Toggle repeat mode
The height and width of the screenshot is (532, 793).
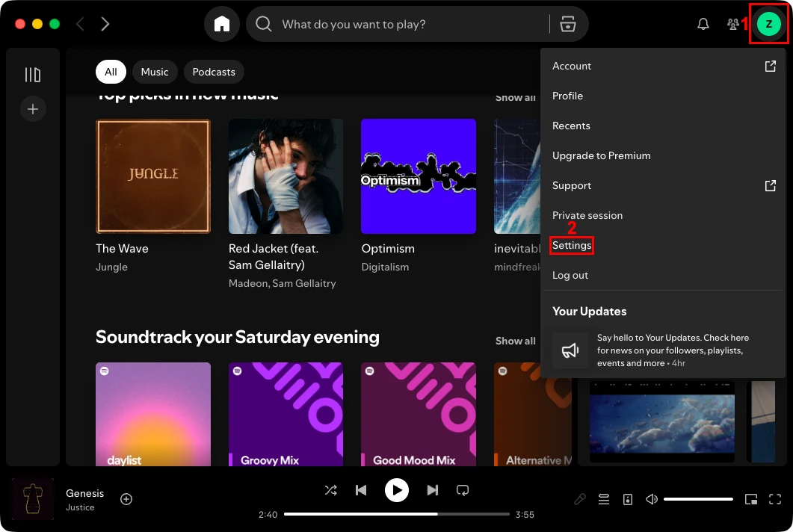click(462, 490)
